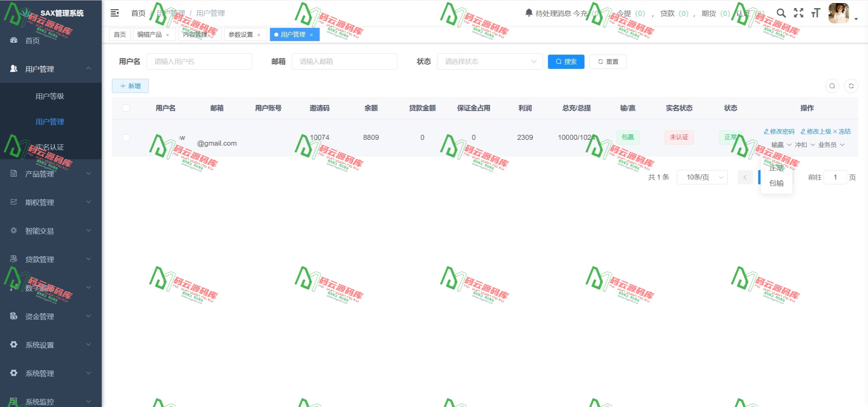Image resolution: width=868 pixels, height=407 pixels.
Task: Close the 编辑产品 tab
Action: coord(167,35)
